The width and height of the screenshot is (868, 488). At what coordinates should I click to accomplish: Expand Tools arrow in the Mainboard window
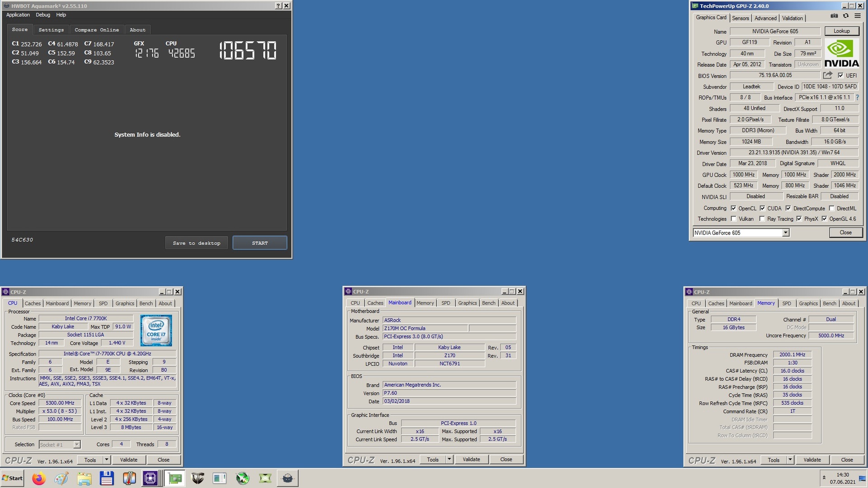pyautogui.click(x=449, y=460)
